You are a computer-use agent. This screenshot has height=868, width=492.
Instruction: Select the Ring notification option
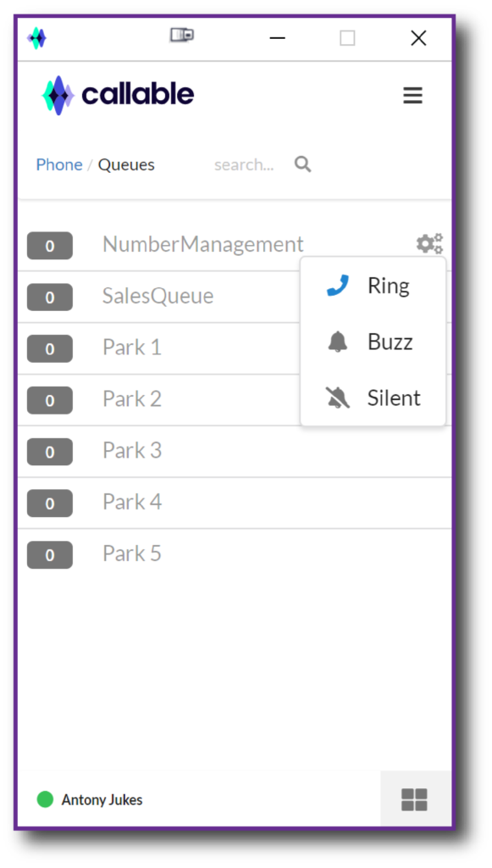(373, 286)
